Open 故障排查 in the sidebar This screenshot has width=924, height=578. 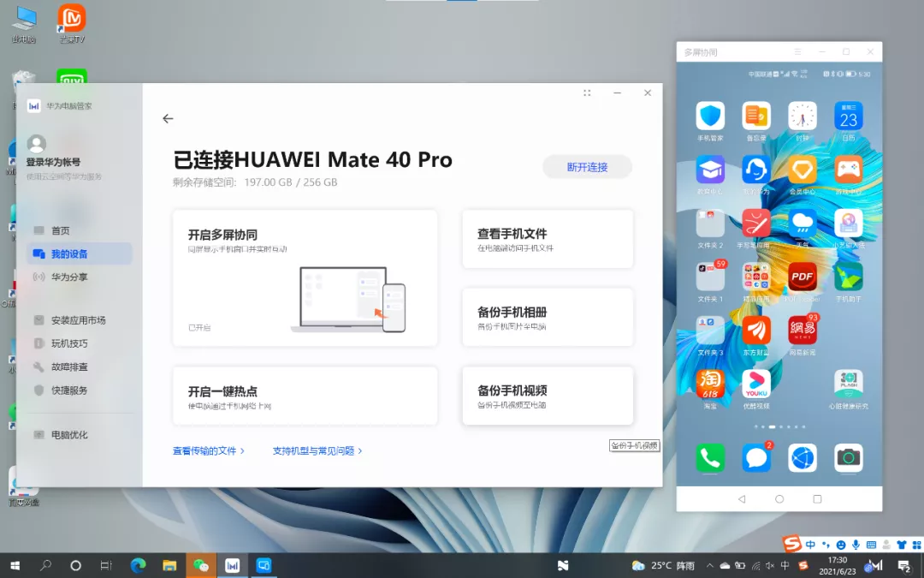(79, 366)
